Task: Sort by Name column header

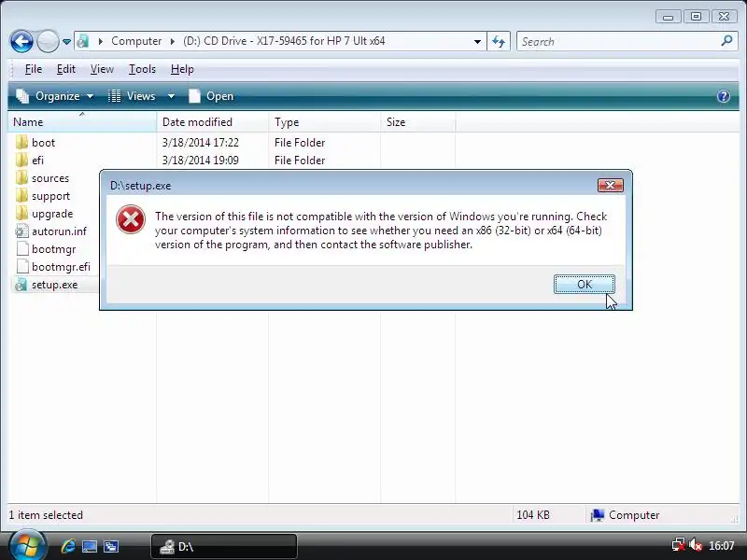Action: point(82,122)
